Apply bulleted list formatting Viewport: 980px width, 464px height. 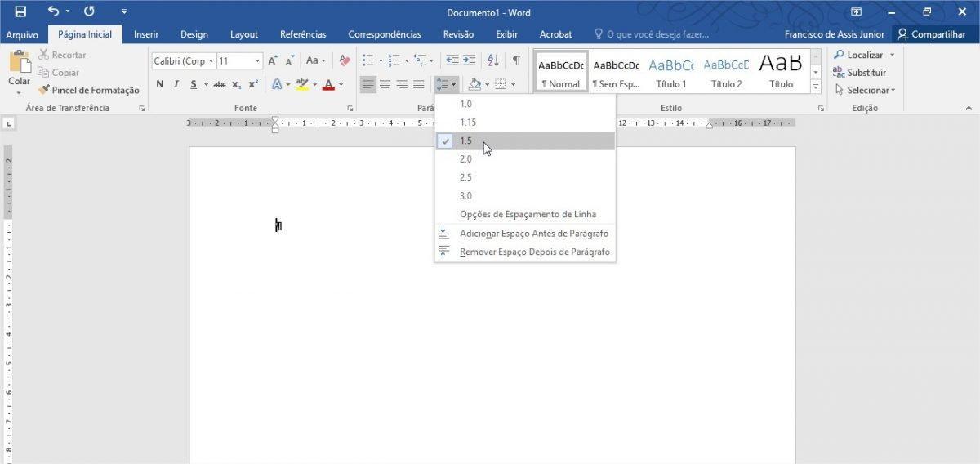click(x=367, y=60)
